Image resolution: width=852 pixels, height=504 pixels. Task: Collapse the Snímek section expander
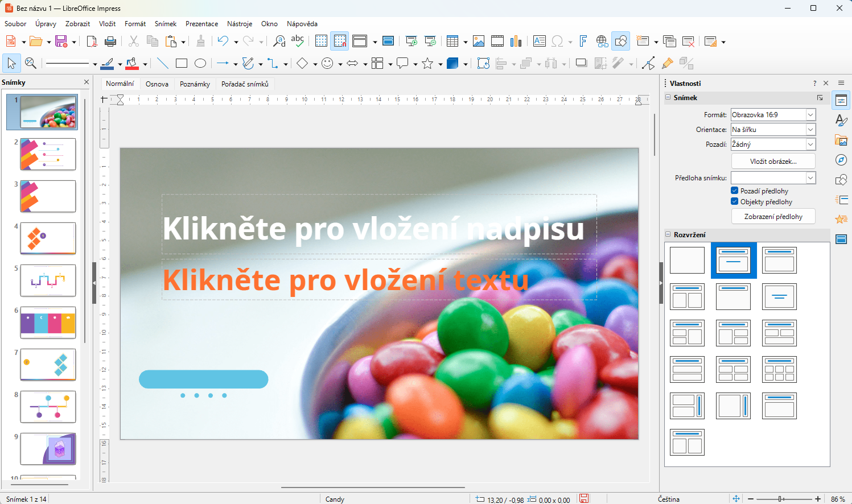tap(668, 97)
